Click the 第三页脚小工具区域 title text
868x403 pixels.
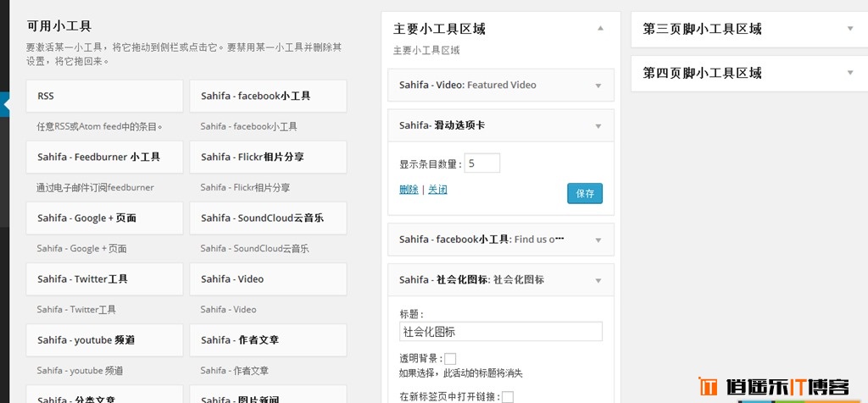click(702, 29)
